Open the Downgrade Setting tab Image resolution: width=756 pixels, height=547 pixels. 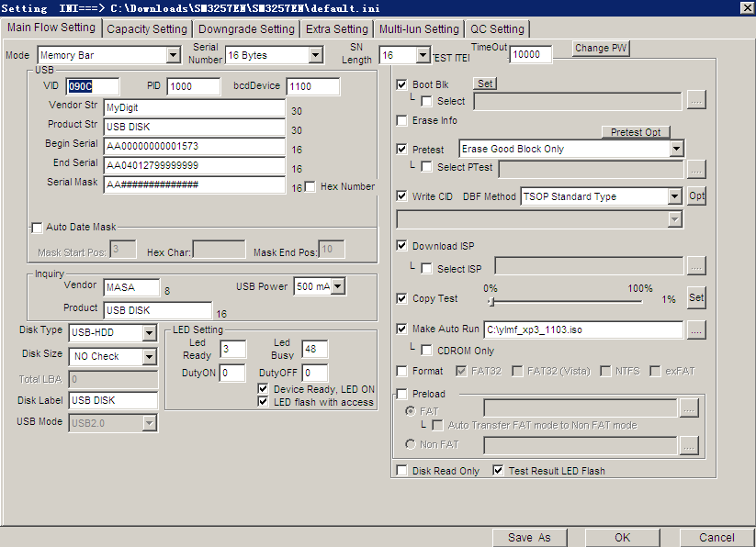tap(246, 28)
